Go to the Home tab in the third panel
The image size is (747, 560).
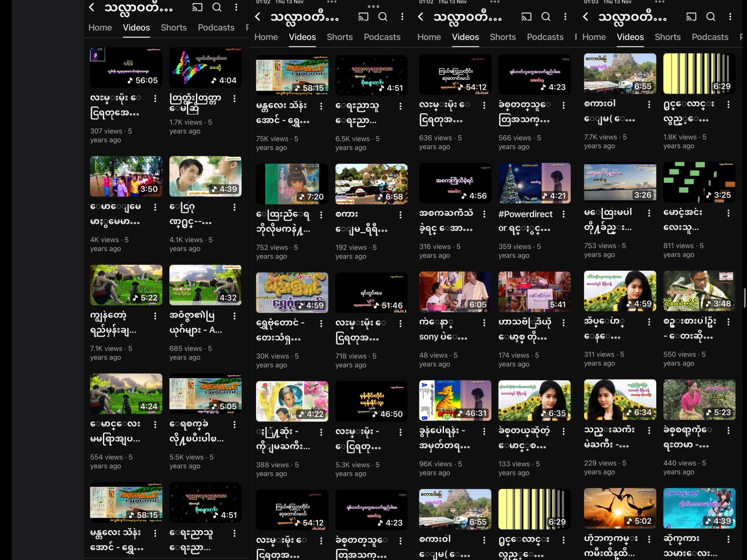[429, 37]
